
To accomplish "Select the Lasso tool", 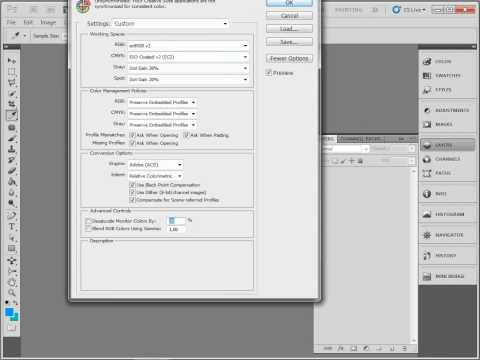I will tap(12, 83).
